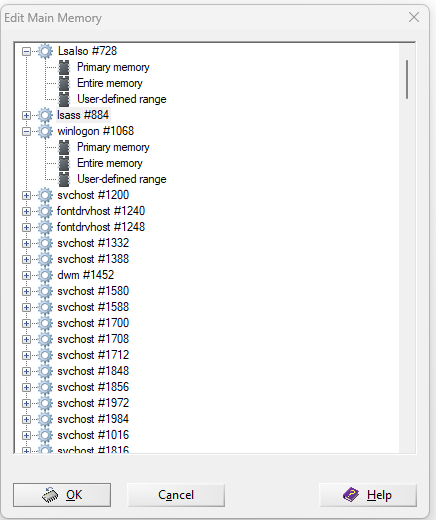Click the gear icon of svchost #1700
Image resolution: width=436 pixels, height=520 pixels.
(x=45, y=323)
